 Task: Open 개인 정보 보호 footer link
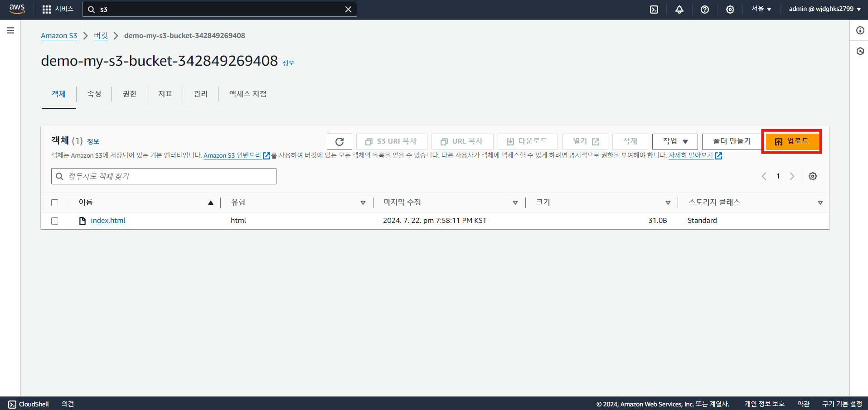tap(764, 404)
